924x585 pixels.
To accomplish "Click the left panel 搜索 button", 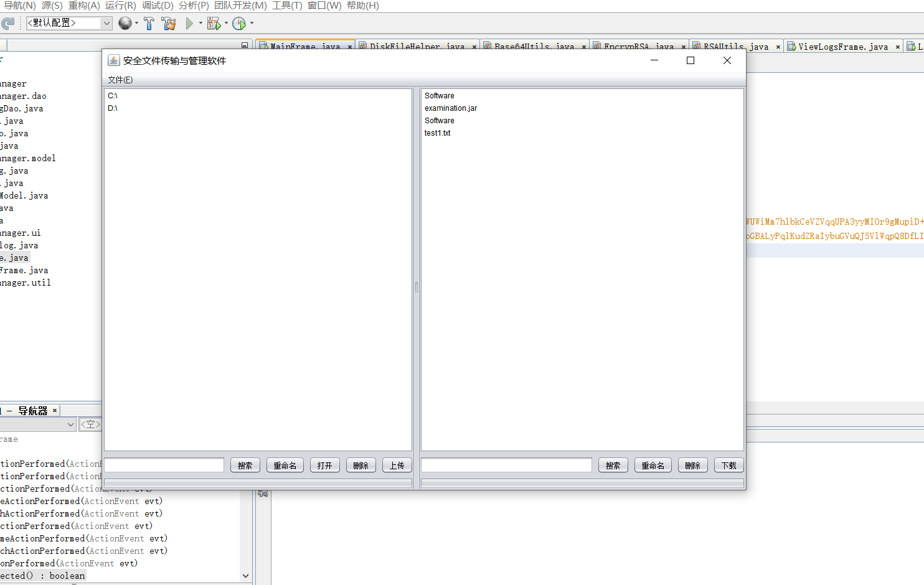I will pos(245,466).
